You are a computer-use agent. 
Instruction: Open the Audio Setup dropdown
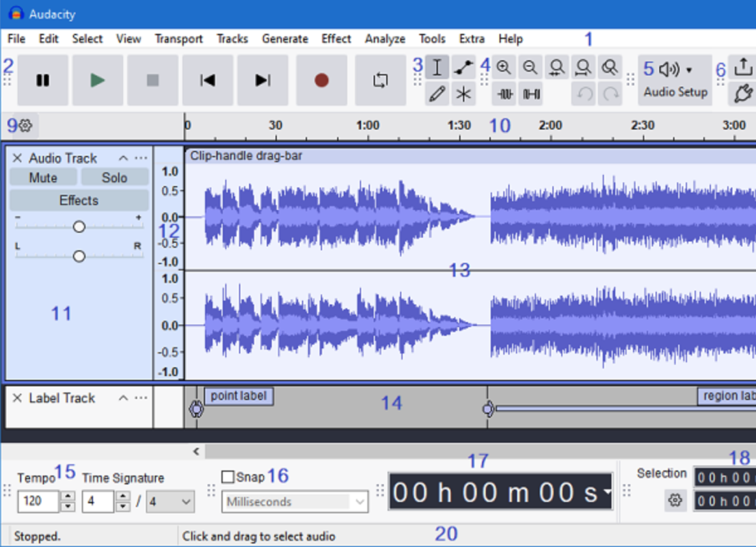click(675, 80)
